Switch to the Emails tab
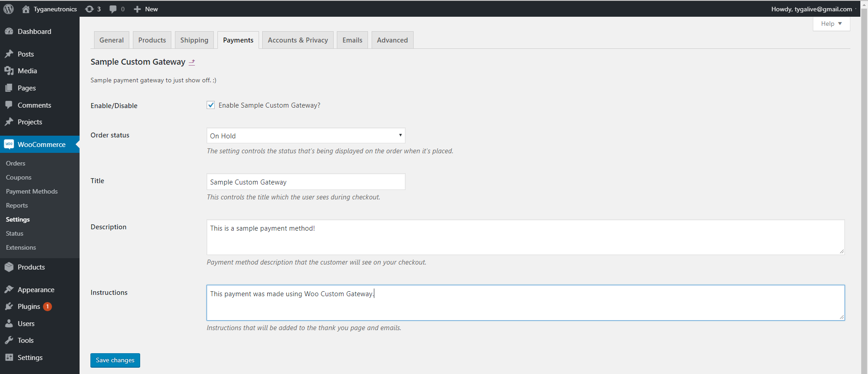The image size is (868, 374). point(353,40)
